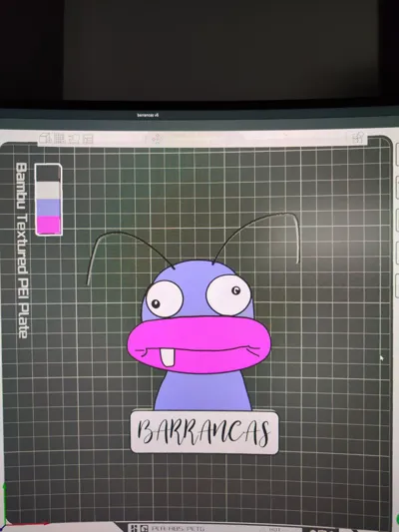This screenshot has width=399, height=532.
Task: Click the barrancas v6 window title
Action: [x=148, y=115]
